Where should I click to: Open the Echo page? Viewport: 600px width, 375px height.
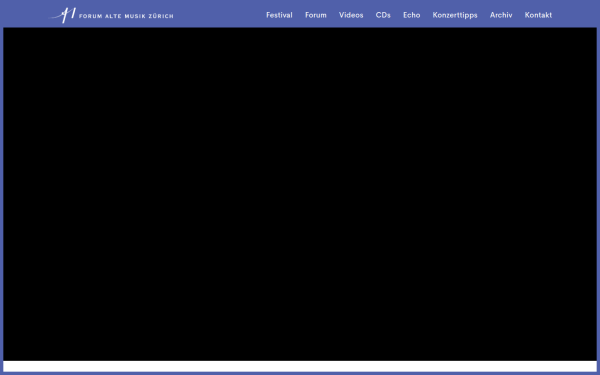(x=411, y=15)
